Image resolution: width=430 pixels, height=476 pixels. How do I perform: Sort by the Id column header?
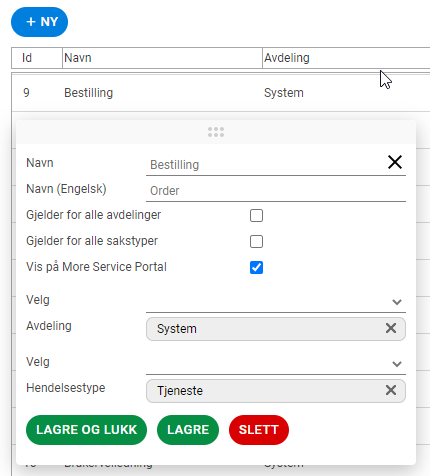37,58
